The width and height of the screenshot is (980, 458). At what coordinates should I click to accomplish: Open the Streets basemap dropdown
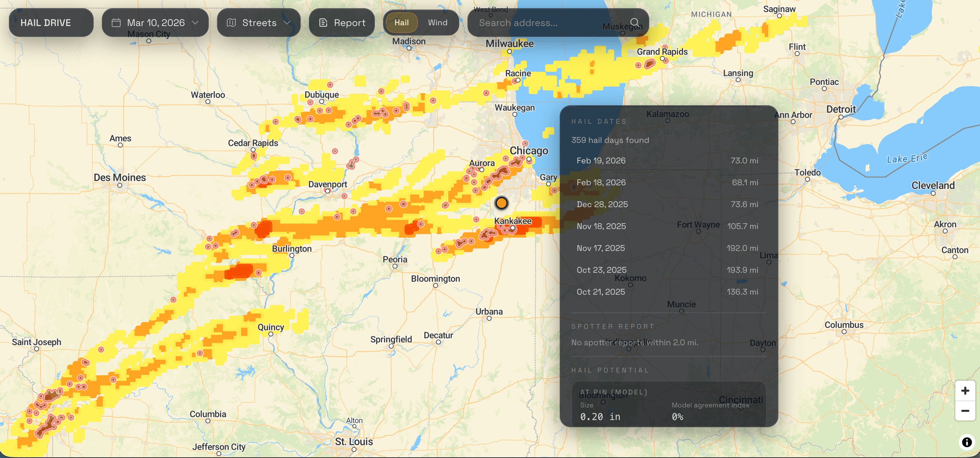coord(259,23)
